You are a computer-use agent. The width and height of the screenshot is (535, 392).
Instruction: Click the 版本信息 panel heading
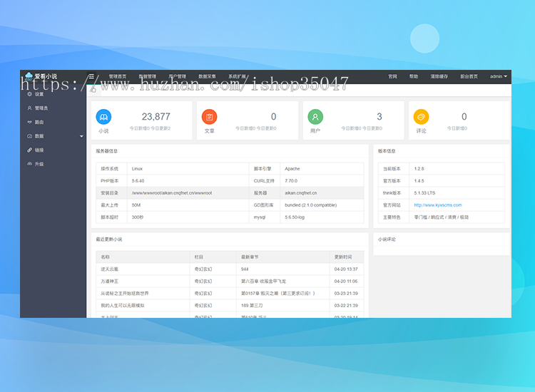coord(387,151)
